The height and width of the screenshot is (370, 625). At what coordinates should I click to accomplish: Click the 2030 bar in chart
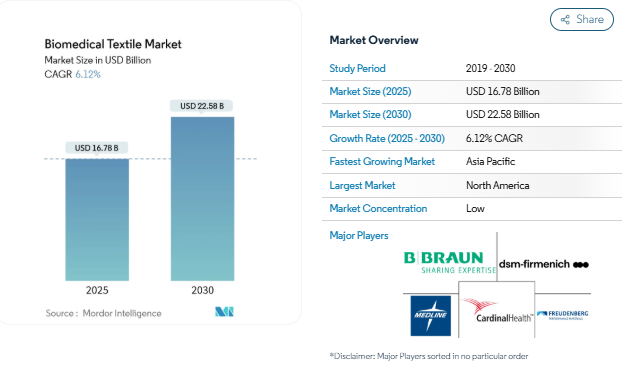(202, 199)
